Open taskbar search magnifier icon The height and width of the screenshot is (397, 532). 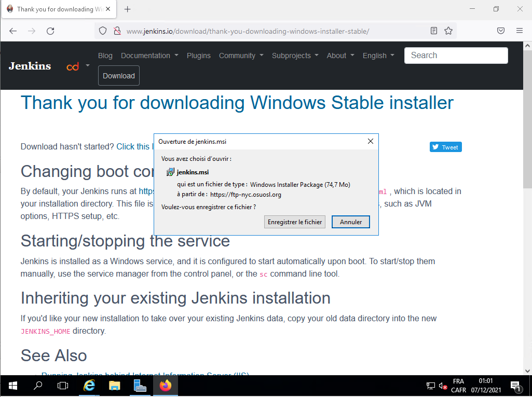(x=38, y=386)
